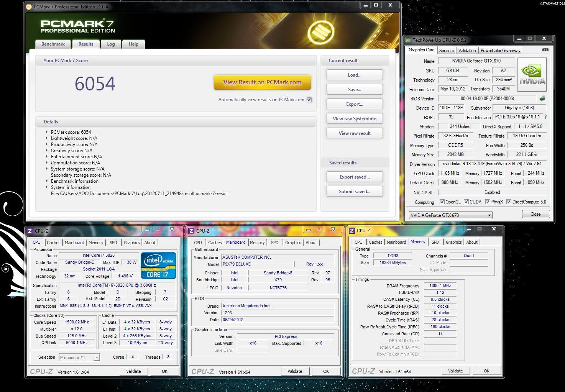Expand the Benchmark information row
The width and height of the screenshot is (565, 392).
(47, 181)
